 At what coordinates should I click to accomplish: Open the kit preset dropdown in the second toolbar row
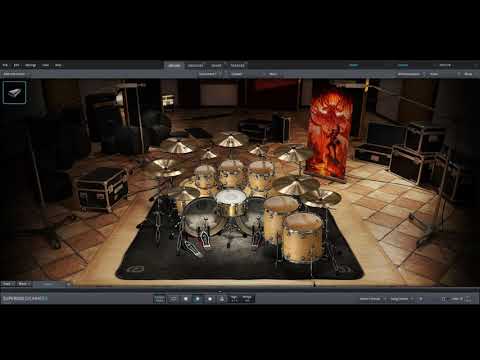[209, 74]
